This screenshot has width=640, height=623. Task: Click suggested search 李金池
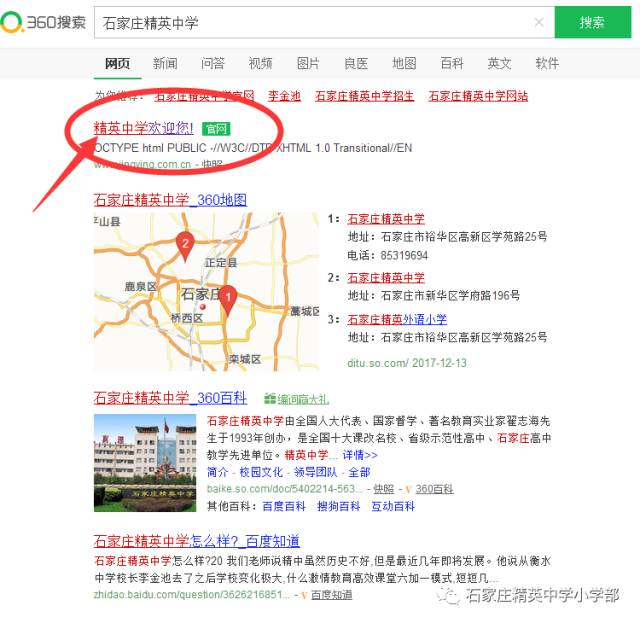(284, 96)
